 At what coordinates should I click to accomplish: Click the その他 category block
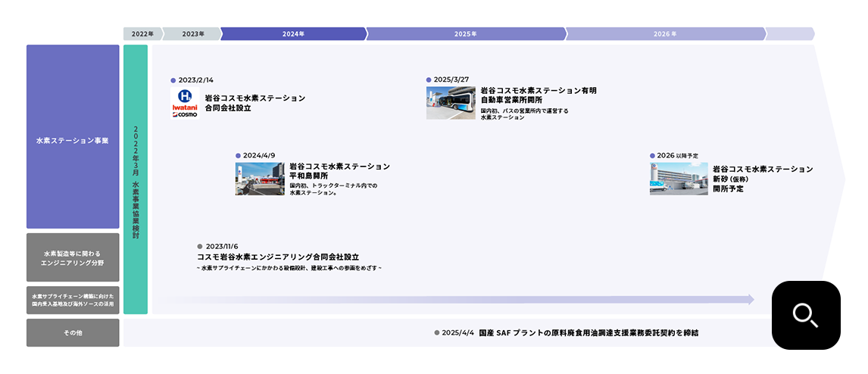pos(73,333)
